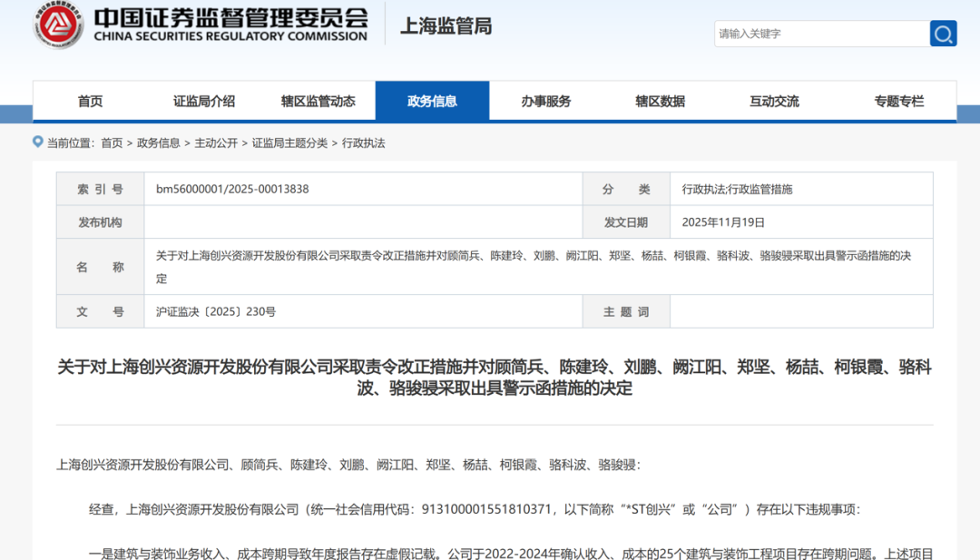Click the paragraph starting with 经查
The height and width of the screenshot is (560, 980).
475,509
